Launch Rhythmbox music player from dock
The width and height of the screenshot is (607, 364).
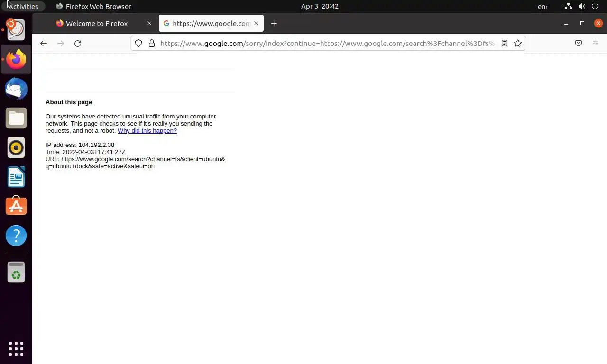[x=16, y=147]
